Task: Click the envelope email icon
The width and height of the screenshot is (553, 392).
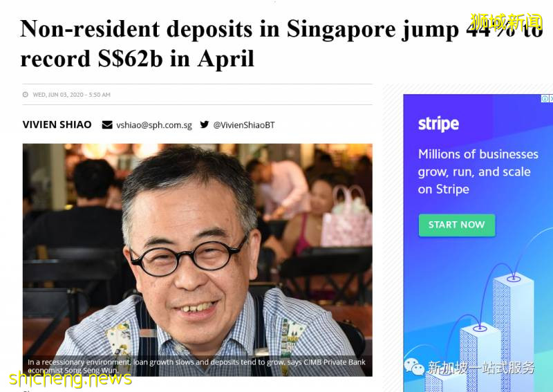Action: 107,125
